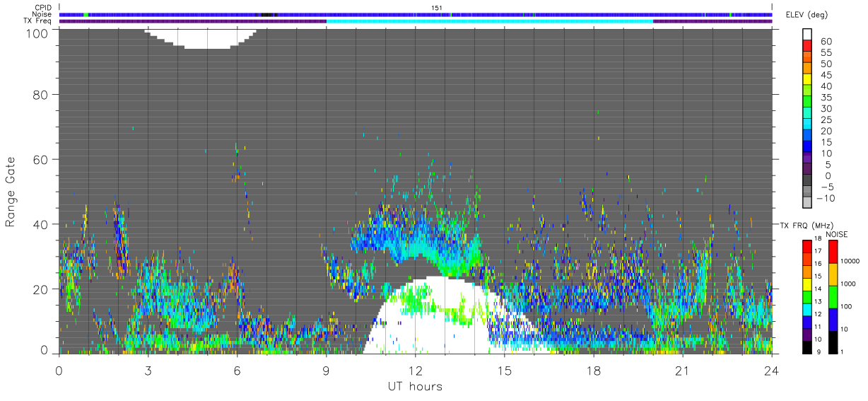Image resolution: width=868 pixels, height=401 pixels.
Task: Select the cyan 12–13 MHz TX FRQ segment
Action: point(807,309)
